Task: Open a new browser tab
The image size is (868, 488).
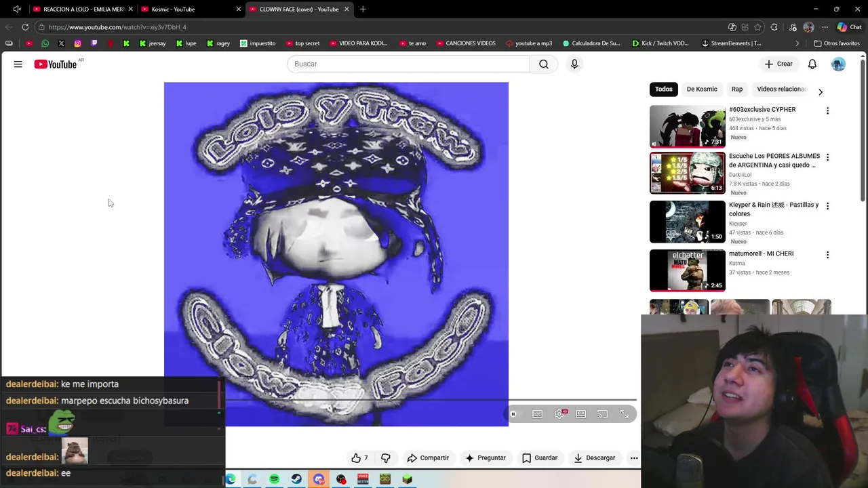Action: [363, 9]
